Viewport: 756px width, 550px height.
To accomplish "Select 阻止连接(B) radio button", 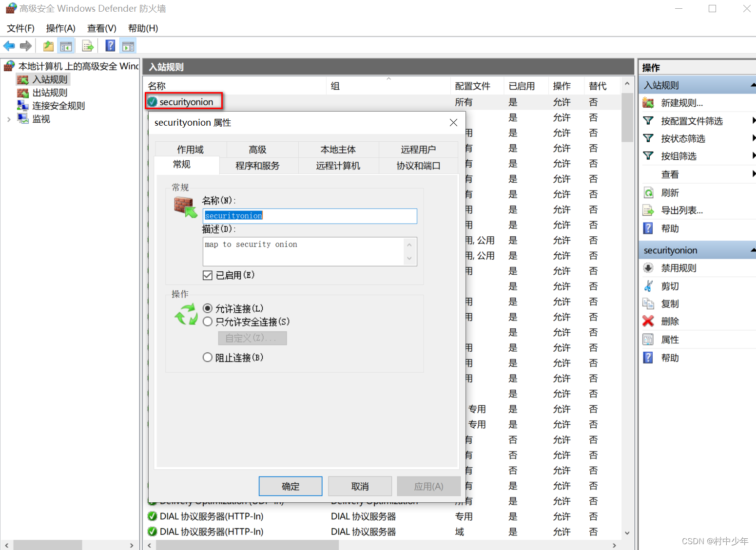I will [208, 358].
